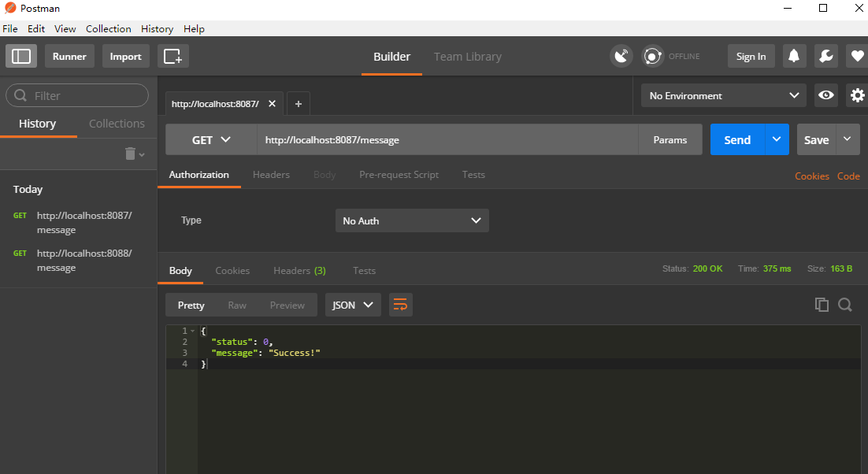This screenshot has height=474, width=868.
Task: Select the response Tests tab
Action: (x=364, y=270)
